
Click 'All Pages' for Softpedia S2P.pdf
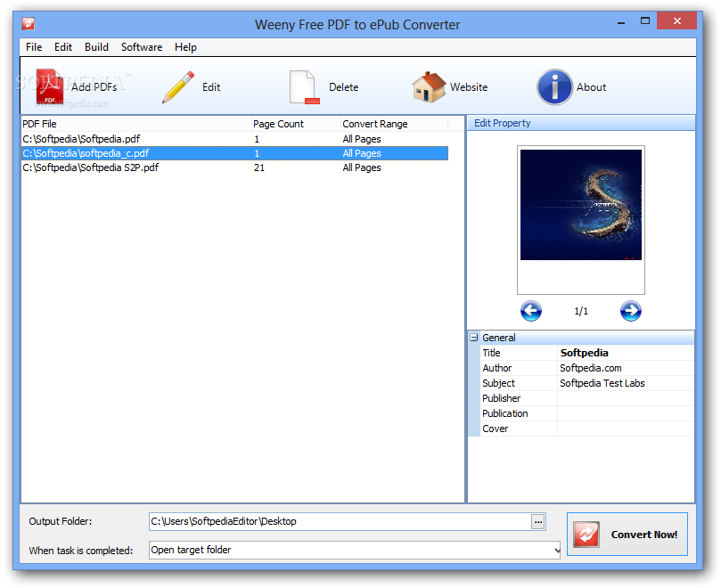pyautogui.click(x=362, y=167)
